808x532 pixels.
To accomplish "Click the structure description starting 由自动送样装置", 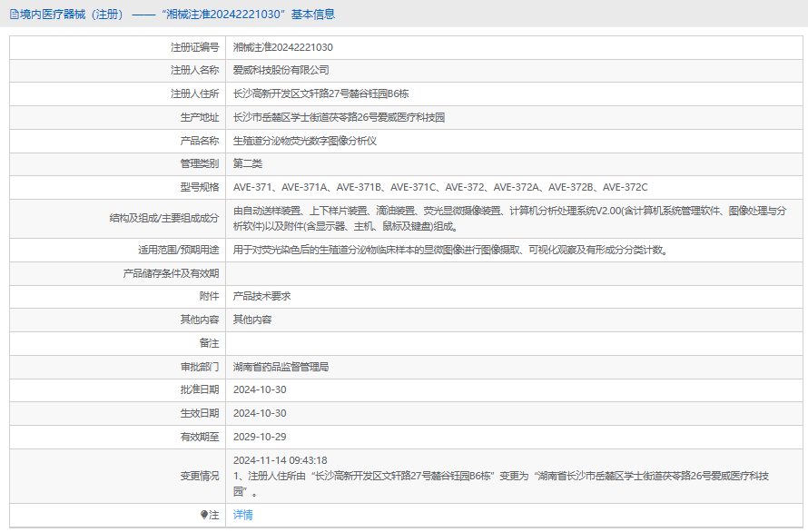I will click(509, 219).
